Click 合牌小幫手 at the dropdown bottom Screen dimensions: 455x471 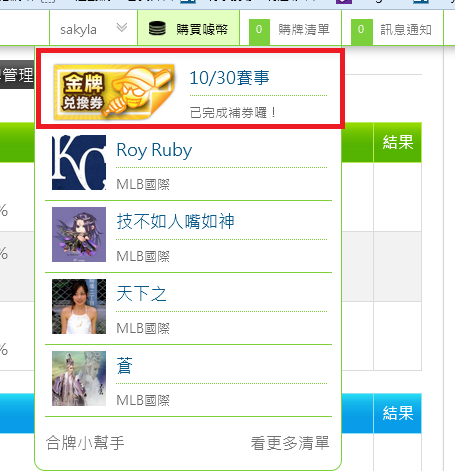pos(85,443)
